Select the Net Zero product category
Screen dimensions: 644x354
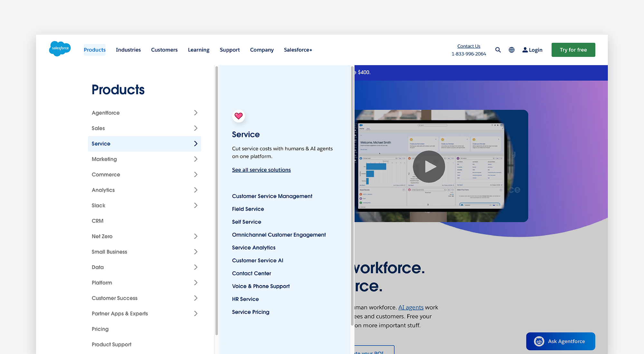pyautogui.click(x=145, y=236)
